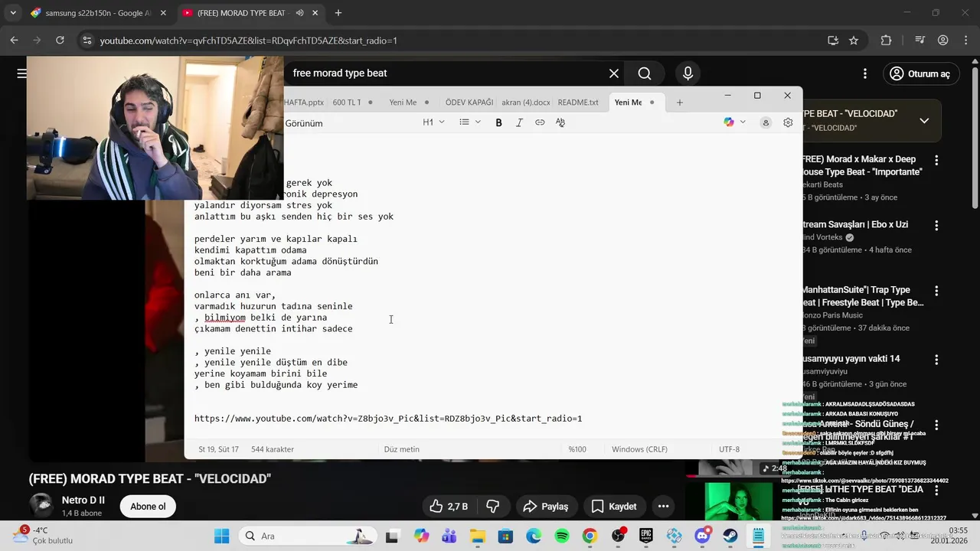Clear formatting with Notepad toolbar icon

560,122
